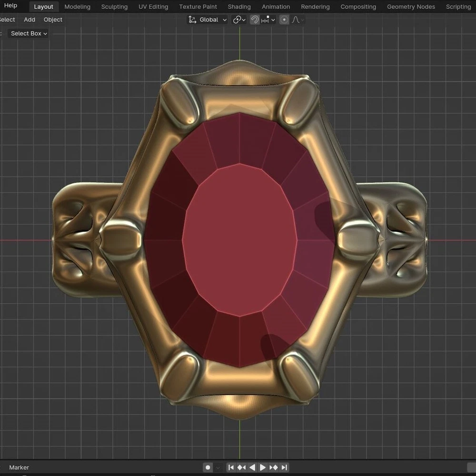This screenshot has height=476, width=476.
Task: Jump to next keyframe
Action: [274, 467]
